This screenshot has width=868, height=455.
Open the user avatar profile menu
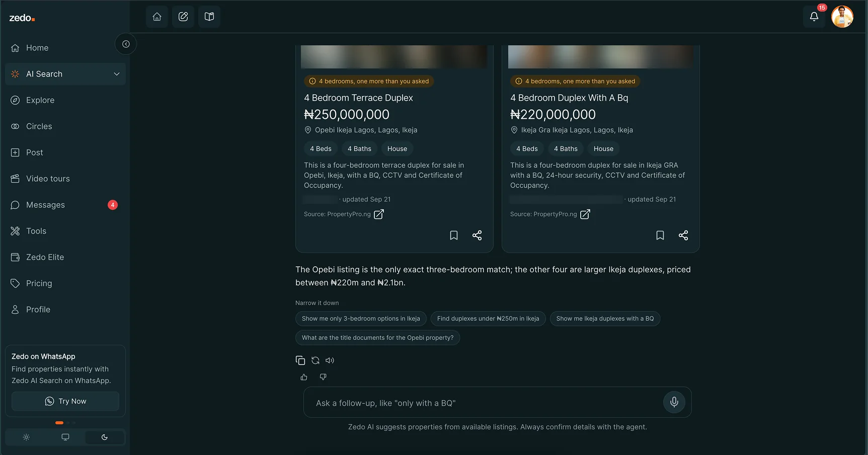[x=842, y=17]
